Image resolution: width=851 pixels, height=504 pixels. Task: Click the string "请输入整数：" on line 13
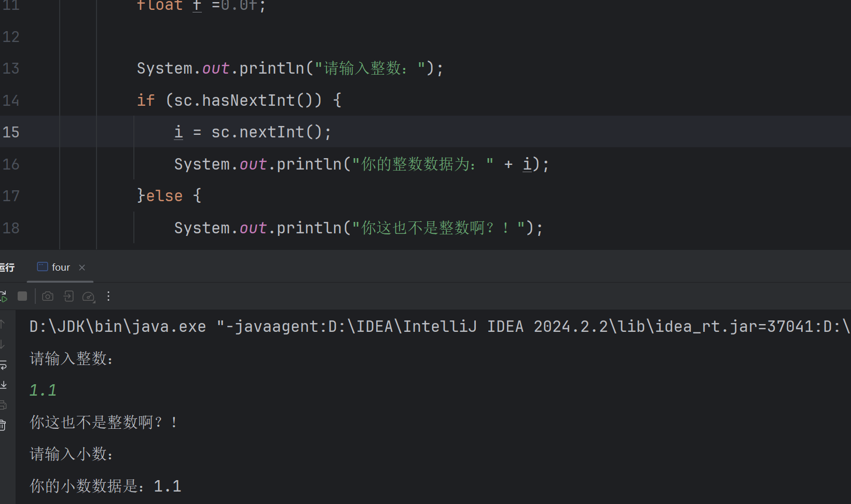[370, 68]
